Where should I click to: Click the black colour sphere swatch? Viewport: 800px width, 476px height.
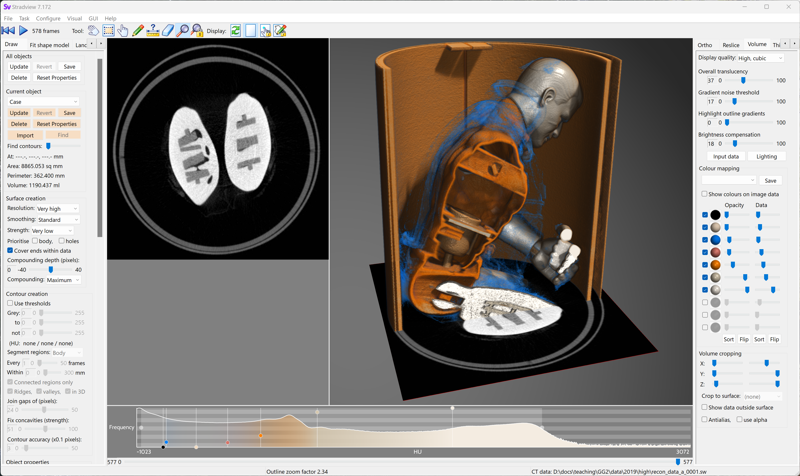[x=715, y=215]
